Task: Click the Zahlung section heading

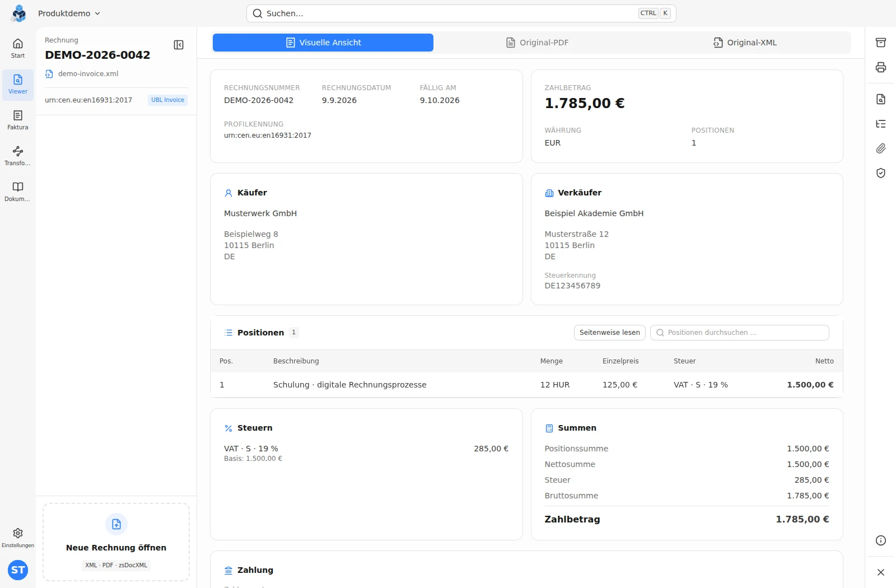Action: (x=255, y=570)
